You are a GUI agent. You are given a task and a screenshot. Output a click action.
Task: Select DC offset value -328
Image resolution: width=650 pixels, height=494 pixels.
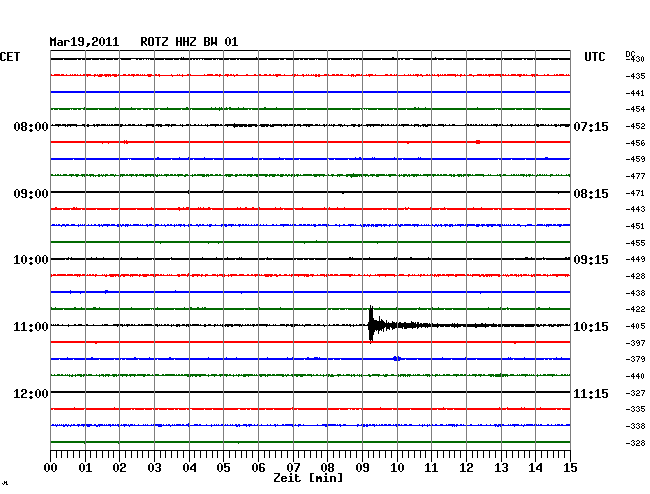635,443
